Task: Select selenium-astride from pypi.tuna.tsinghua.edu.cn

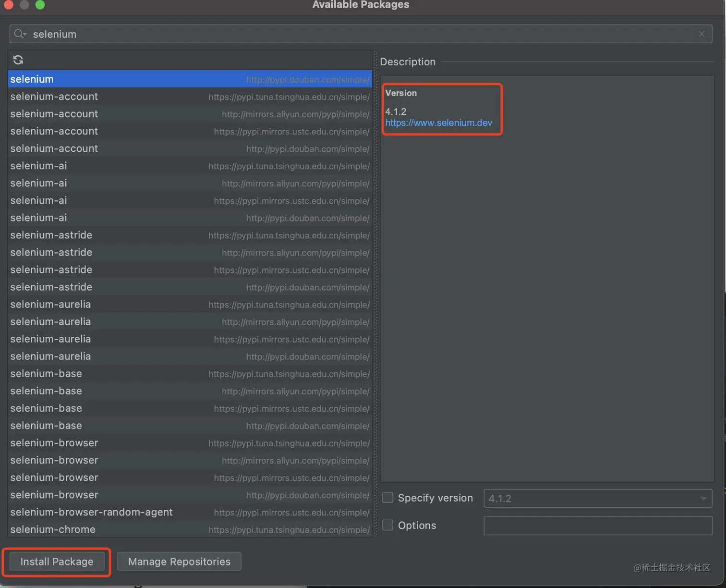Action: click(190, 235)
